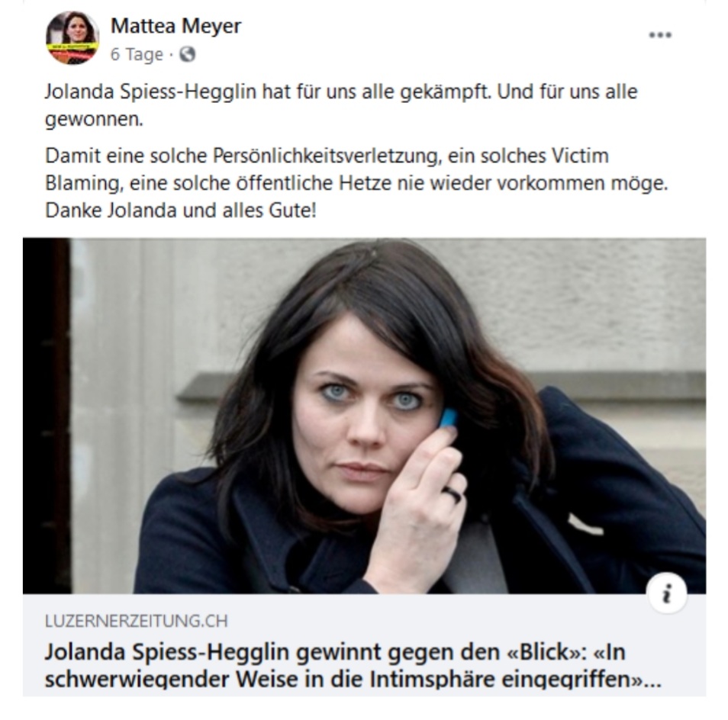Image resolution: width=728 pixels, height=720 pixels.
Task: Click the word 'gewonnen.' in the post
Action: 94,120
